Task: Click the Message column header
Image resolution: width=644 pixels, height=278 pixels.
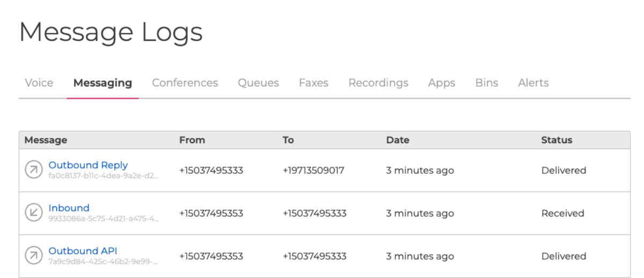Action: (46, 140)
